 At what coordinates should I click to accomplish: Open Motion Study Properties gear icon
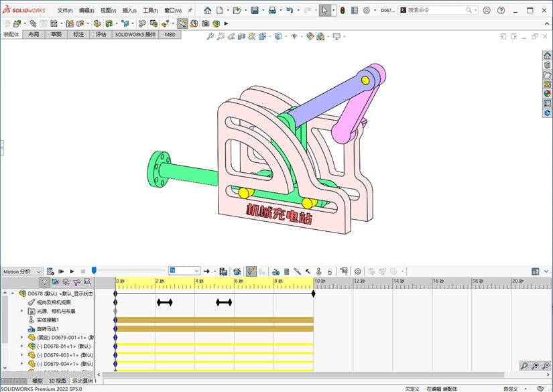click(358, 271)
